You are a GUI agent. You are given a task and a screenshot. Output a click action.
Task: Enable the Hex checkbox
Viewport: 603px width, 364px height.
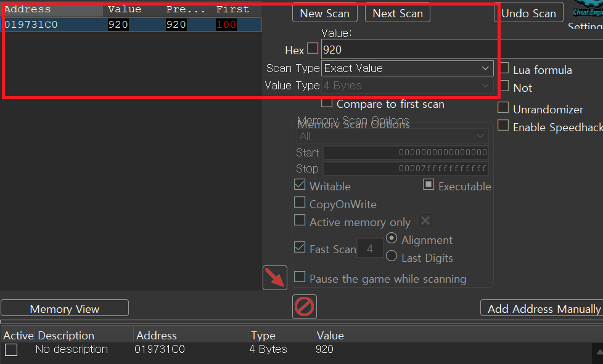click(x=313, y=49)
